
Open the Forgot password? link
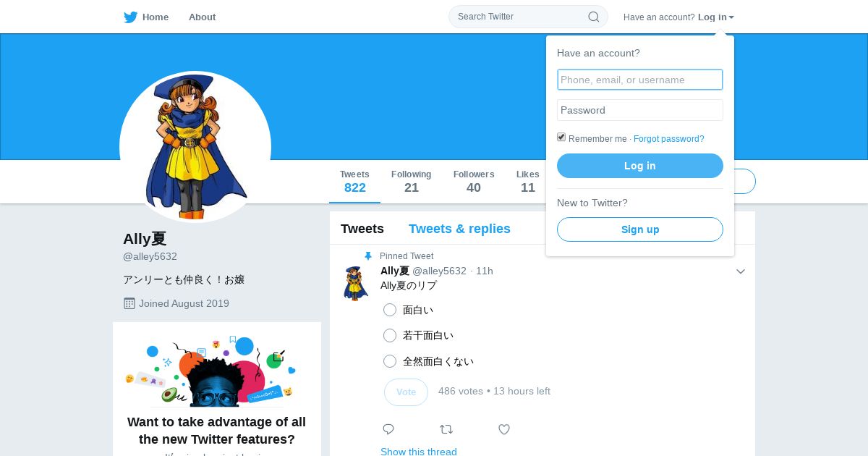[669, 139]
